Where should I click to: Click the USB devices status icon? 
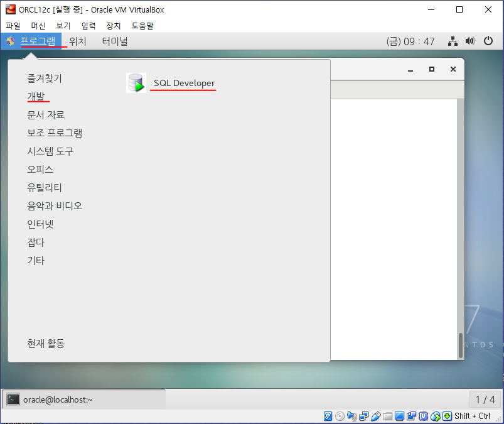click(x=376, y=416)
